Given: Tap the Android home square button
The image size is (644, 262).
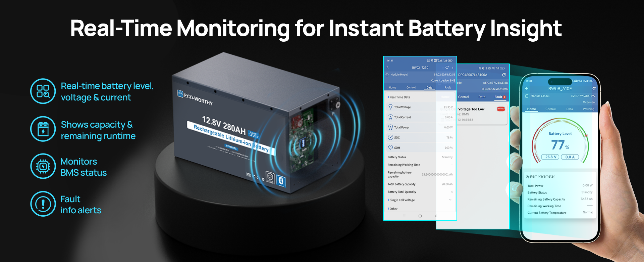Looking at the screenshot, I should coord(420,216).
